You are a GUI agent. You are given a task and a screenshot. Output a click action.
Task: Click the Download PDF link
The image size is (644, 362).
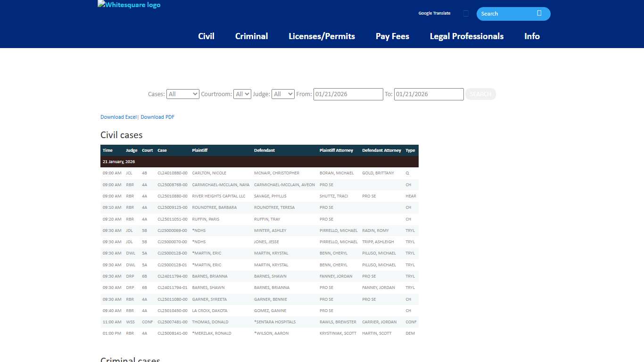(x=157, y=117)
